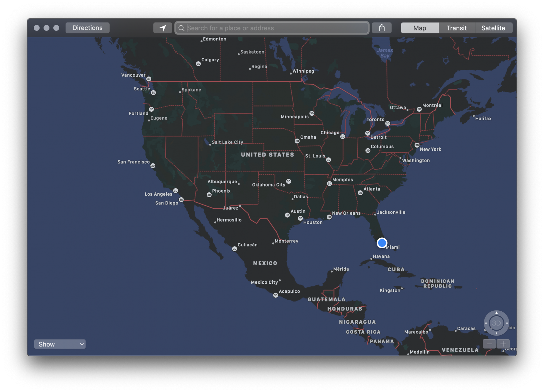Click the 3D badge above Portland
Screen dimensions: 544x392
(x=152, y=109)
